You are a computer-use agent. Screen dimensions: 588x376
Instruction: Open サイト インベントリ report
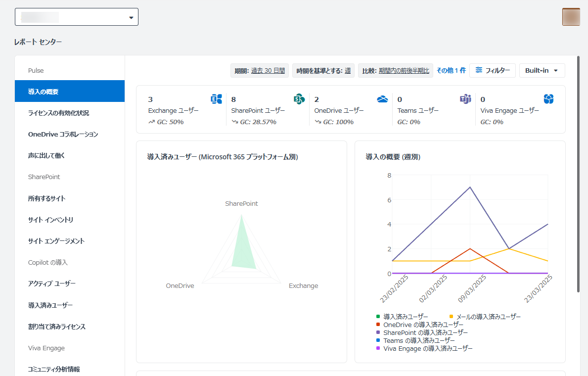(70, 220)
